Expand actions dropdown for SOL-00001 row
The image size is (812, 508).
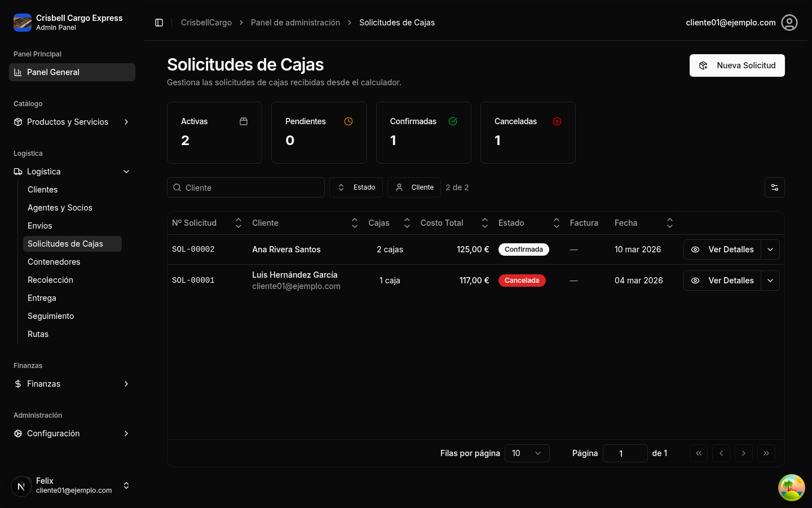pos(770,281)
